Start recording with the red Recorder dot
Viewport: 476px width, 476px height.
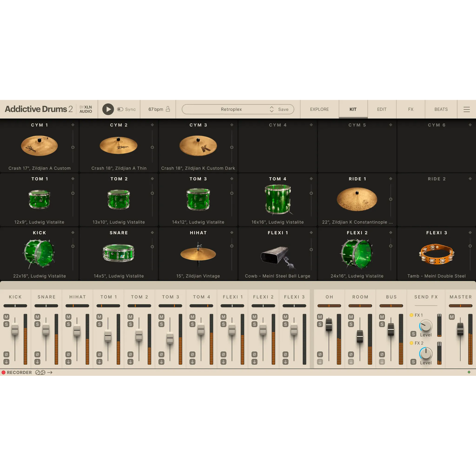click(3, 372)
